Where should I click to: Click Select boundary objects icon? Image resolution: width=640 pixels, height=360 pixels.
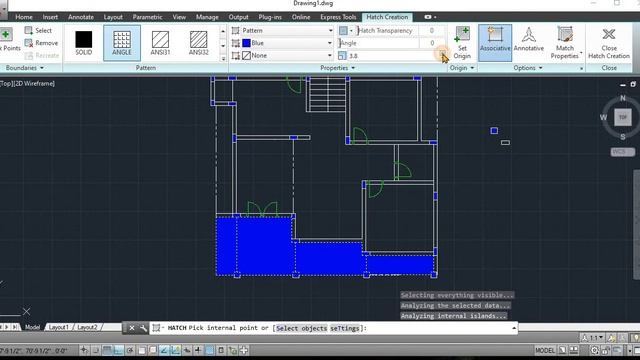29,30
